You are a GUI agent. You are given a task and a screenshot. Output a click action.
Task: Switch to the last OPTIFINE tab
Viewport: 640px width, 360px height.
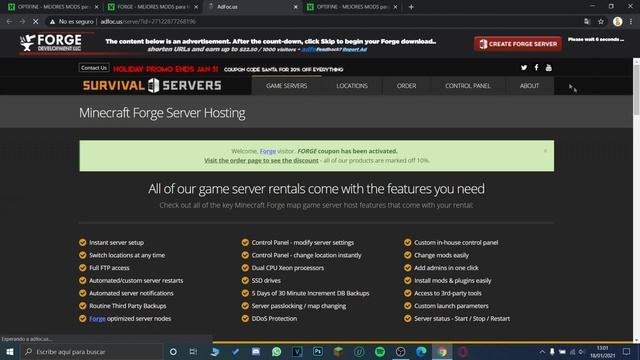click(x=351, y=7)
